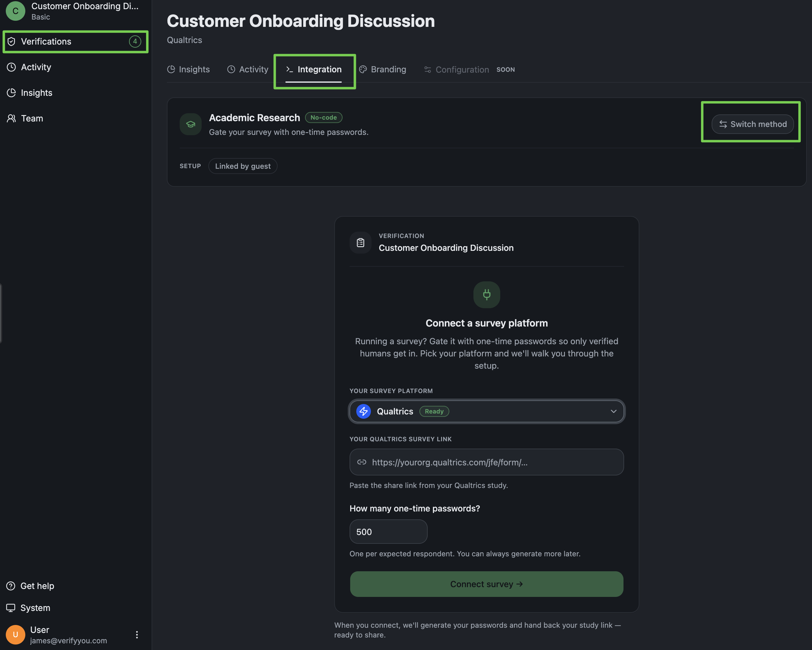Open the System theme setting
This screenshot has height=650, width=812.
(x=28, y=608)
